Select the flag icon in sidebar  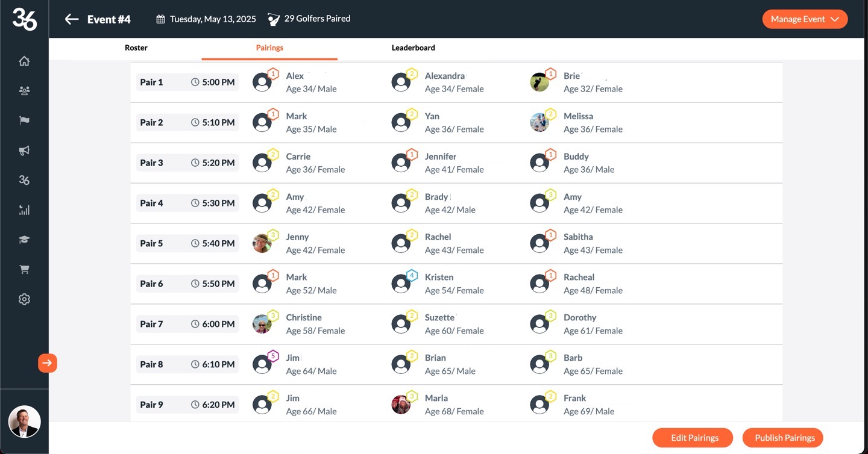pyautogui.click(x=24, y=120)
